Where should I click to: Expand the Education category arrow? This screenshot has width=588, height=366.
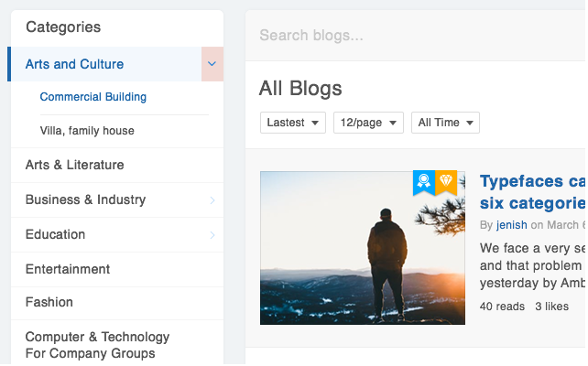tap(212, 234)
